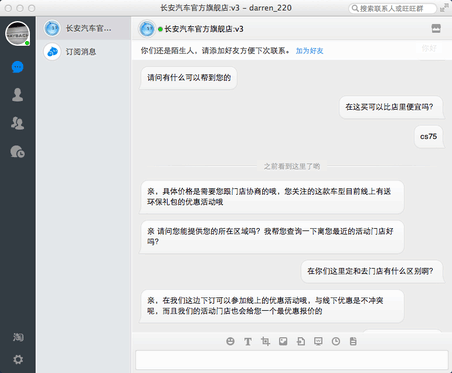Click the 之前看到这里了哟 marker text
452x373 pixels.
tap(292, 166)
